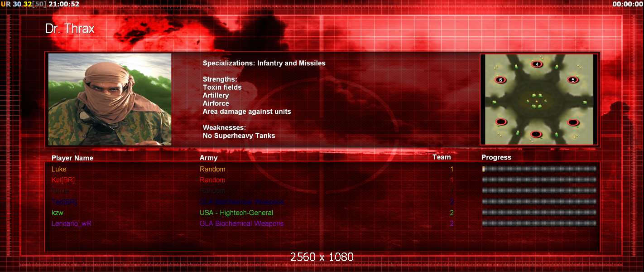The width and height of the screenshot is (644, 272).
Task: Click the Toxin fields strength
Action: pyautogui.click(x=222, y=87)
